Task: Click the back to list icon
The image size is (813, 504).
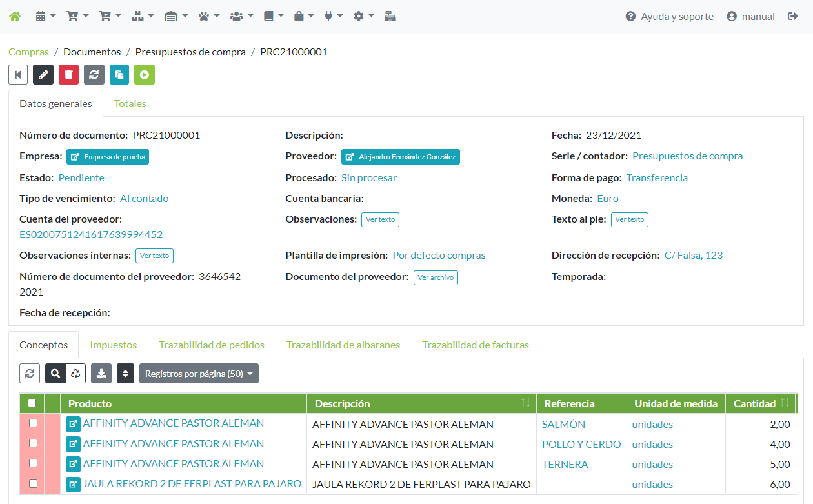Action: [18, 75]
